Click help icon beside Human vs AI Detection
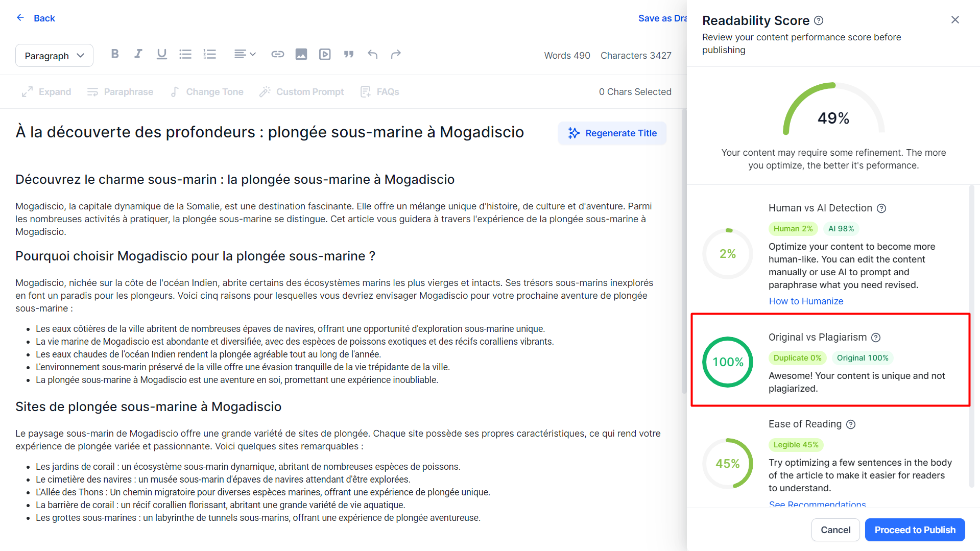980x551 pixels. pos(881,208)
